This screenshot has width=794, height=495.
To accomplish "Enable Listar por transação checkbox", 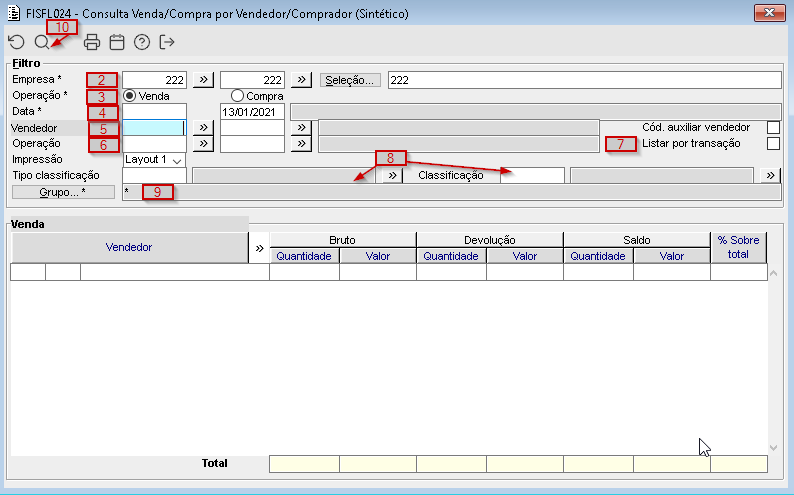I will 773,144.
